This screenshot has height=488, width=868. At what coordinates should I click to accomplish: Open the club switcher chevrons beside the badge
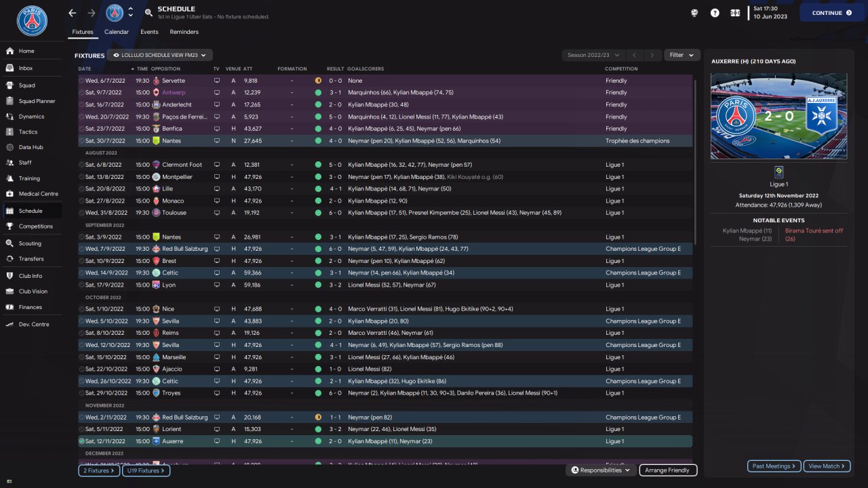click(130, 13)
